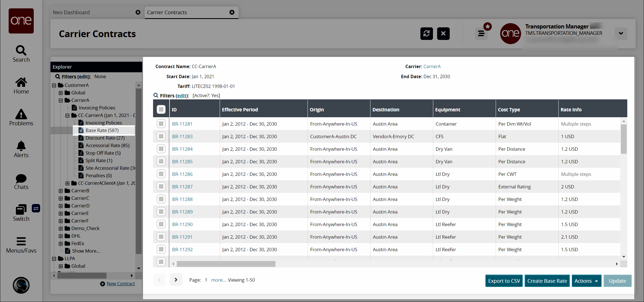Toggle the select-all checkbox in table header
644x302 pixels.
tap(161, 109)
